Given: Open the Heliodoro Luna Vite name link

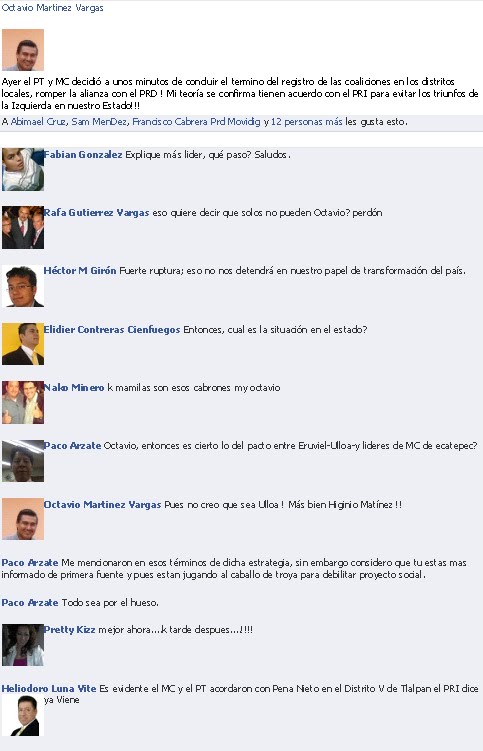Looking at the screenshot, I should pos(49,689).
